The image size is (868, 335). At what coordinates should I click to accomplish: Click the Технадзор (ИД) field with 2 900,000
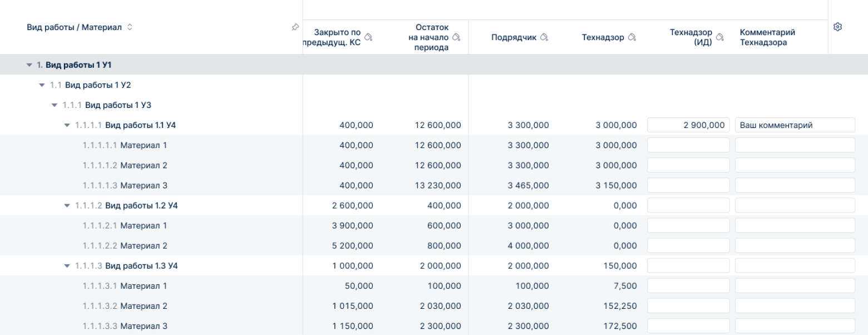coord(688,125)
